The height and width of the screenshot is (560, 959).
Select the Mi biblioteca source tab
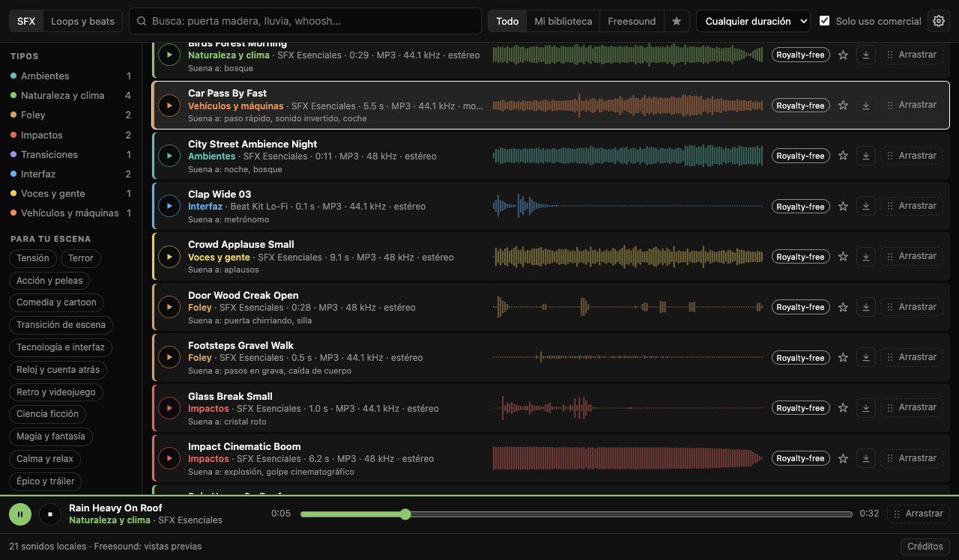[x=563, y=21]
